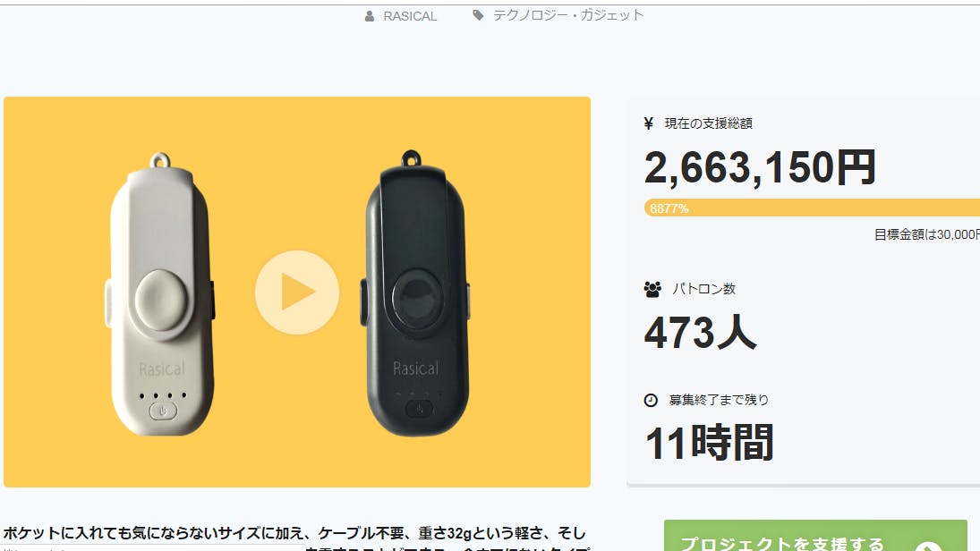Click the patrons group icon beside パトロン数
980x551 pixels.
tap(652, 289)
